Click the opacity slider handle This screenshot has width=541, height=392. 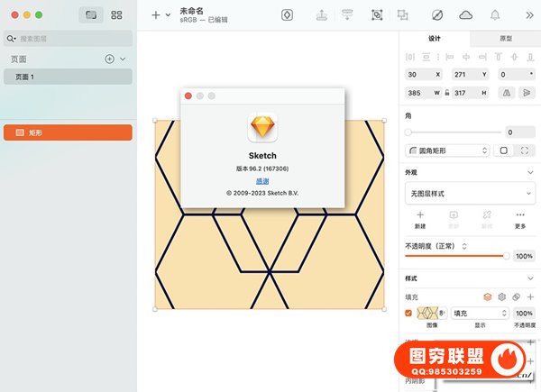click(506, 256)
